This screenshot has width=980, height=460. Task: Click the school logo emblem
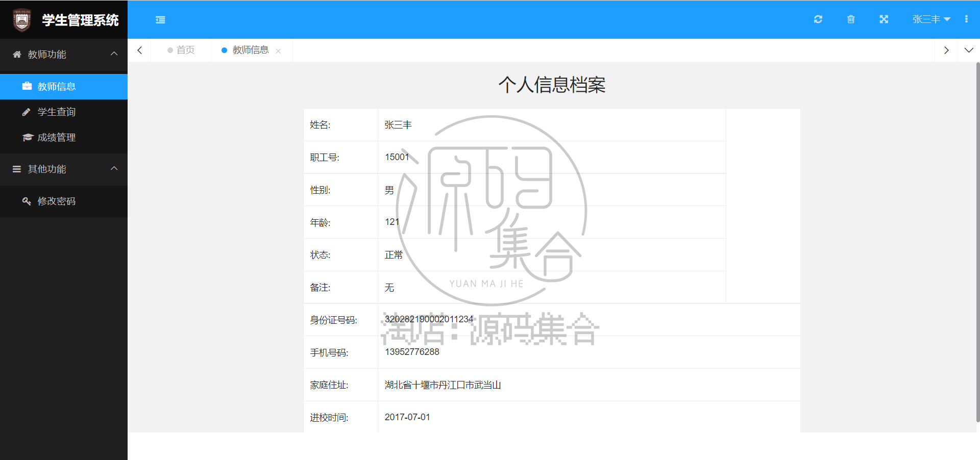coord(21,20)
